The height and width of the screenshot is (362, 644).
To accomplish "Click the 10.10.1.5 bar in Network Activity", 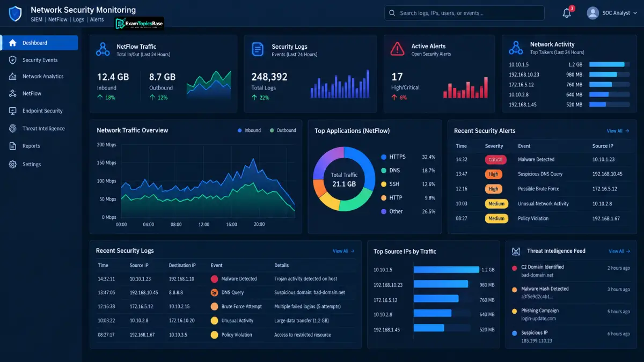I will (607, 64).
